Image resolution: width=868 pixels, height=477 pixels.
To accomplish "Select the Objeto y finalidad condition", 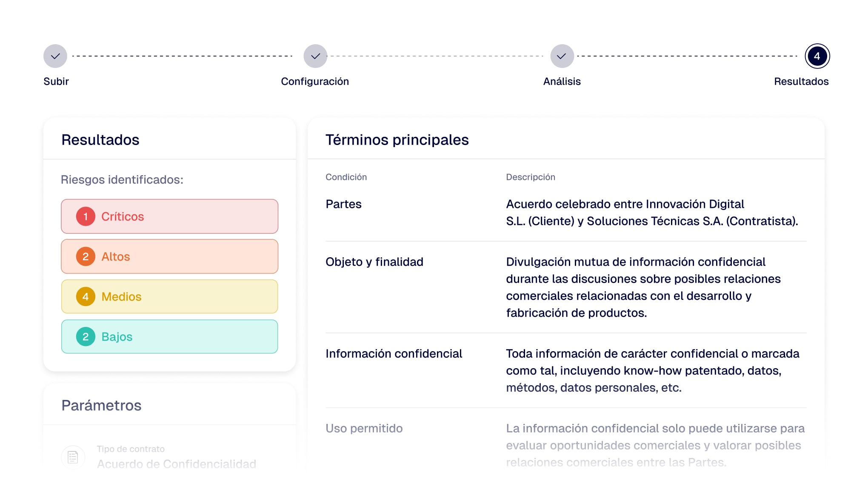I will 374,262.
